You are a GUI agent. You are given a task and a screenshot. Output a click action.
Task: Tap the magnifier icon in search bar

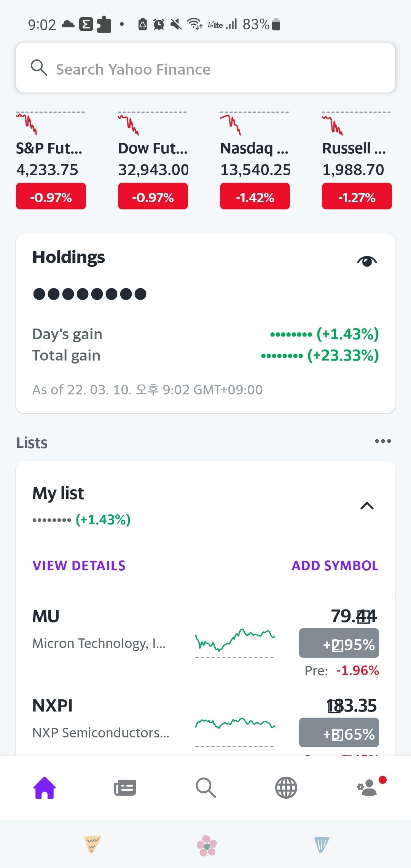[x=39, y=68]
